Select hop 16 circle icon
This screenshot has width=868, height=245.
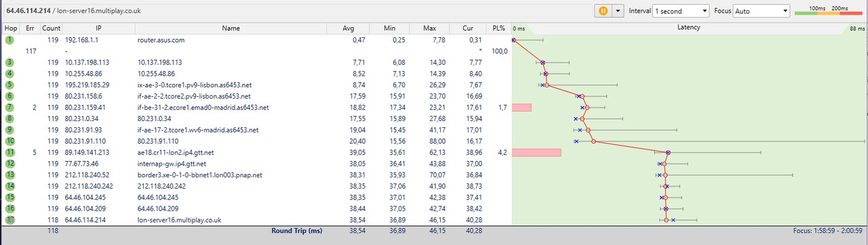point(9,208)
